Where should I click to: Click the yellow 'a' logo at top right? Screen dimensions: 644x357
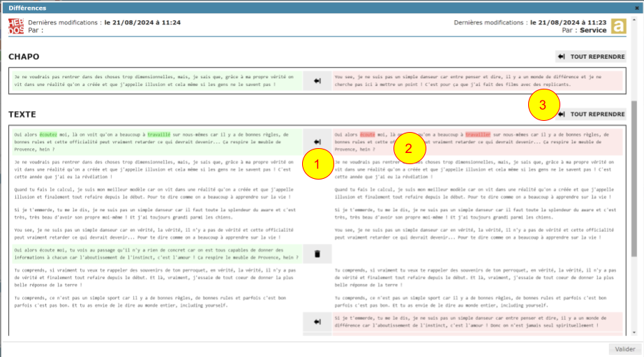[617, 27]
